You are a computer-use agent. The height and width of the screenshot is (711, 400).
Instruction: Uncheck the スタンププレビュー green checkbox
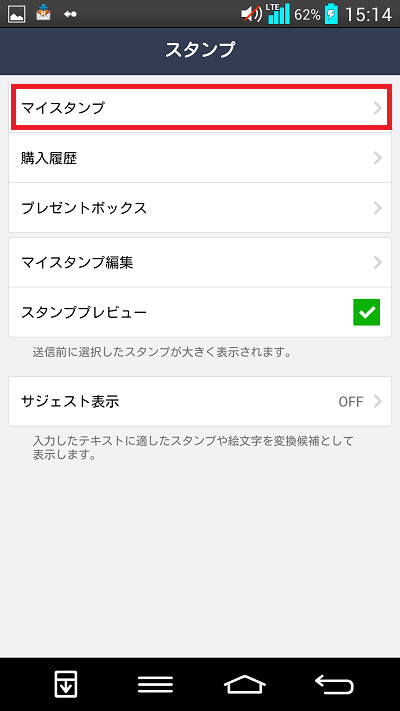click(x=366, y=312)
